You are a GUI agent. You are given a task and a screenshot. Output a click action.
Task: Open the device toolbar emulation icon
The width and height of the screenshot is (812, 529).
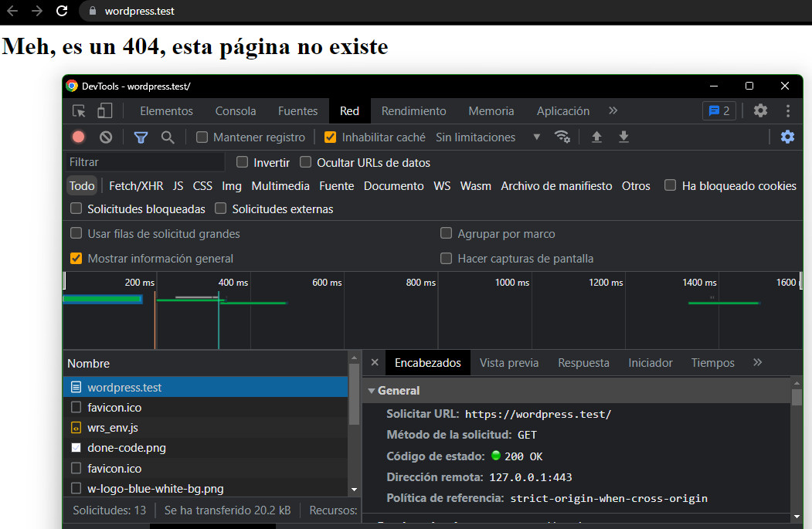click(x=105, y=110)
